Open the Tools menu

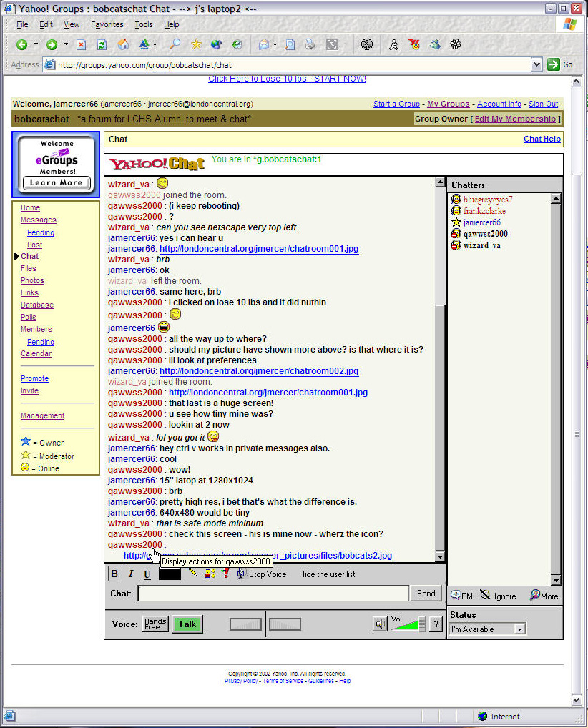(144, 24)
